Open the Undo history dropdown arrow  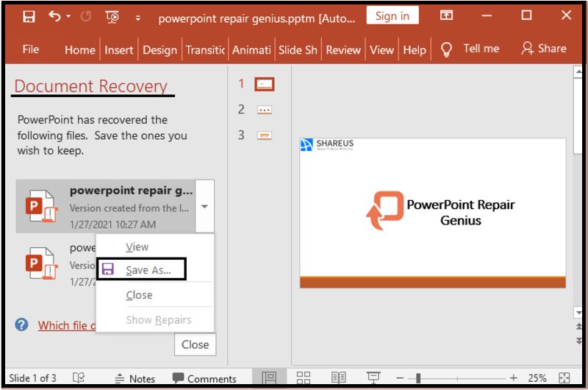click(x=68, y=16)
